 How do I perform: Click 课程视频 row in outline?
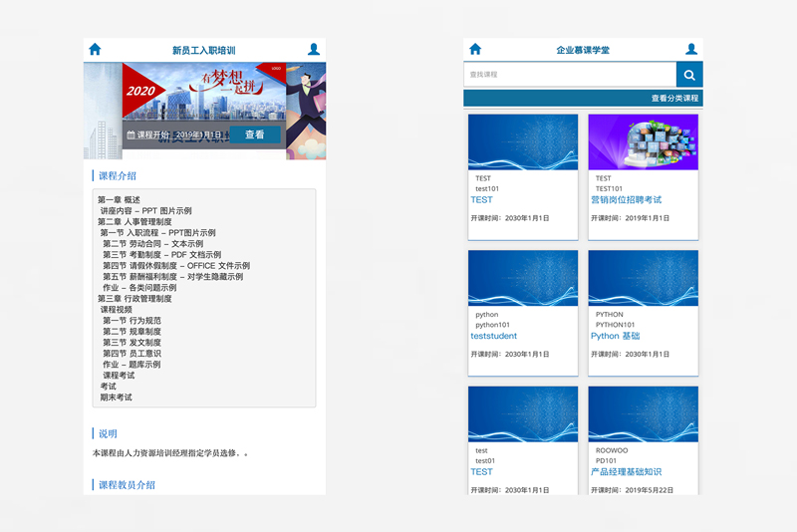click(x=116, y=310)
